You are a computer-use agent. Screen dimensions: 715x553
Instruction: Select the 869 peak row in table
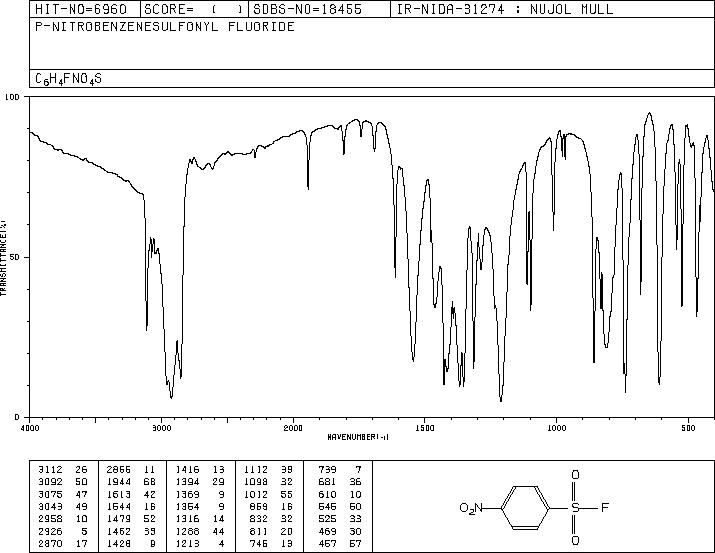point(271,506)
